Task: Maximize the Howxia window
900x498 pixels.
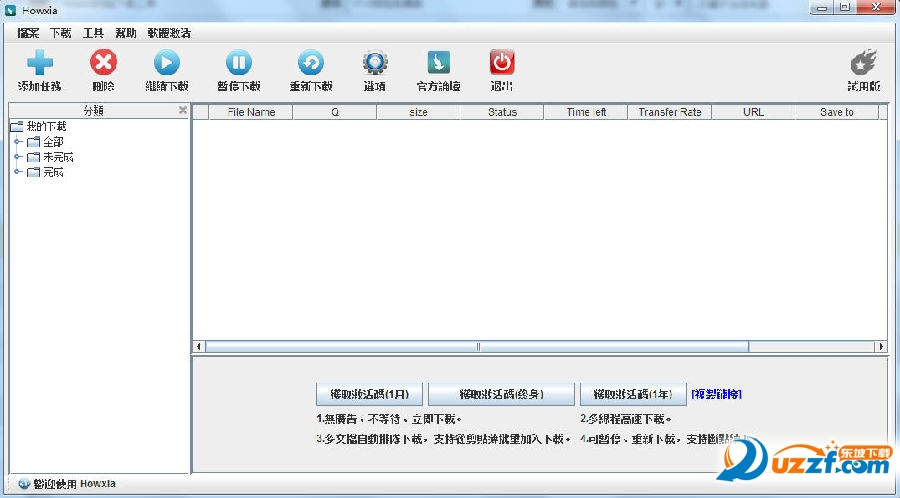Action: coord(845,7)
